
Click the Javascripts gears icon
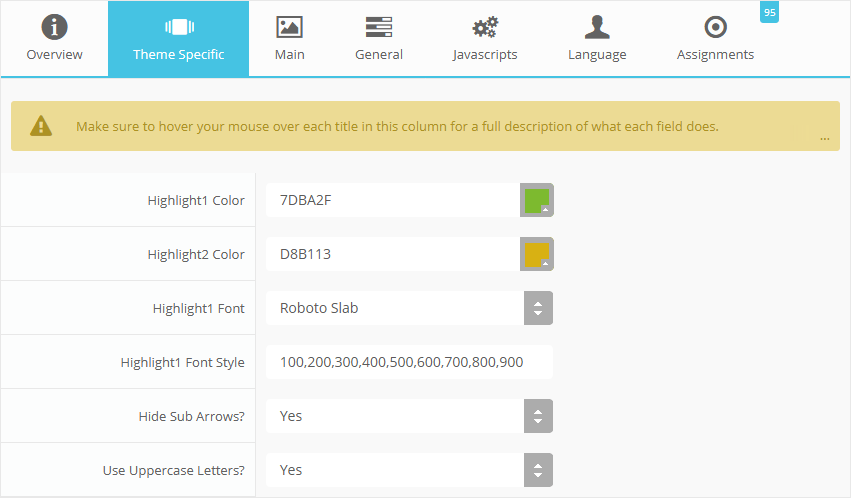pyautogui.click(x=485, y=27)
